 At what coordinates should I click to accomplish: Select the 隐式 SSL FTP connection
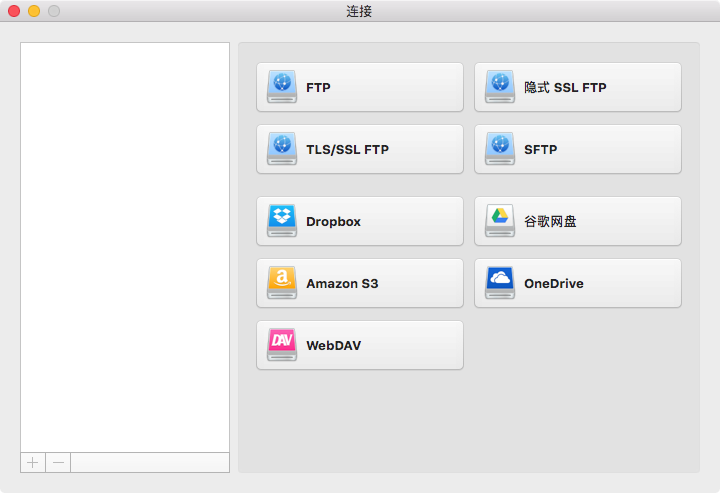click(x=578, y=87)
